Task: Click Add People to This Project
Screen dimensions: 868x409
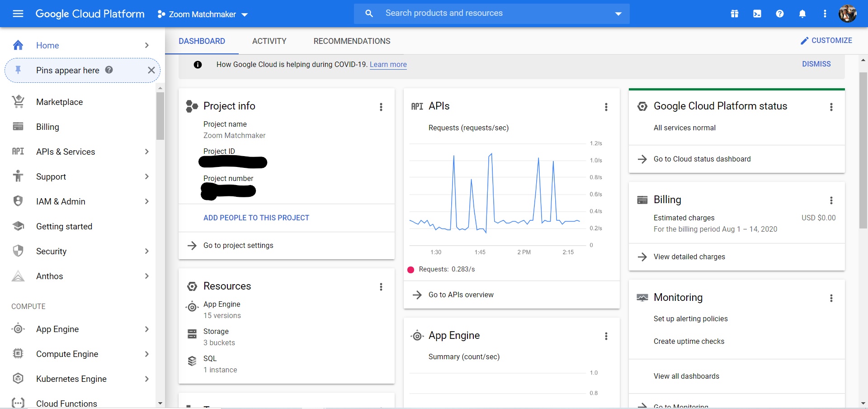Action: (256, 218)
